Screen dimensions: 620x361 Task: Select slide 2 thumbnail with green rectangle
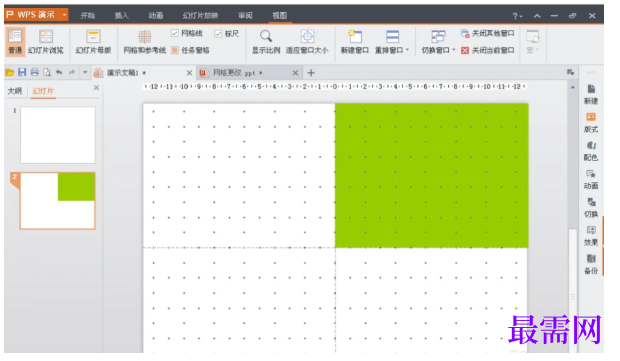tap(58, 201)
